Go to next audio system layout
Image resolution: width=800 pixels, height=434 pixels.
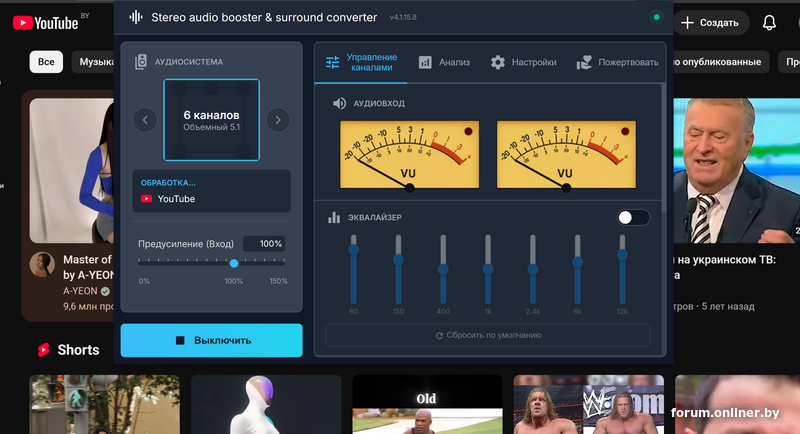click(278, 120)
